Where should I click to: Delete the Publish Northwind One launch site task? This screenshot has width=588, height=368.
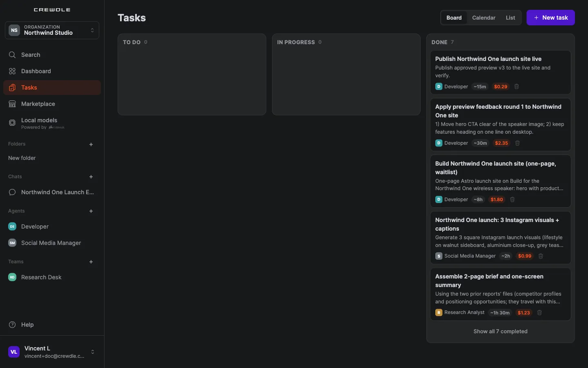click(517, 87)
